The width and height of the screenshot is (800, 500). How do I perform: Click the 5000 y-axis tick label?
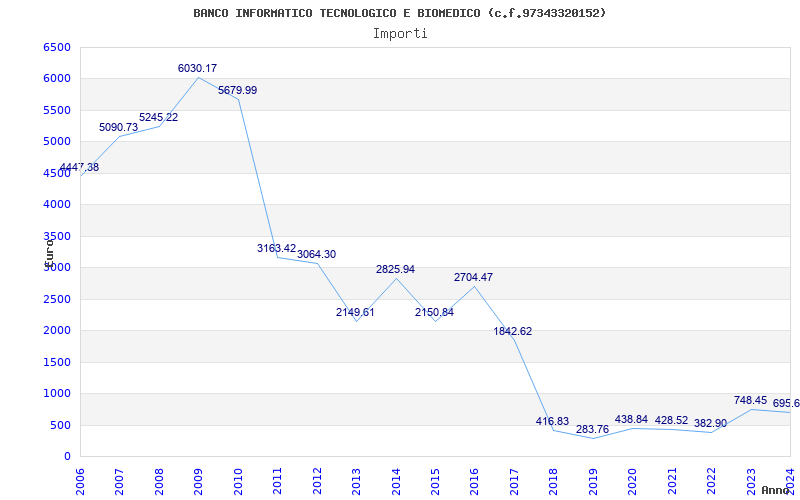point(57,141)
